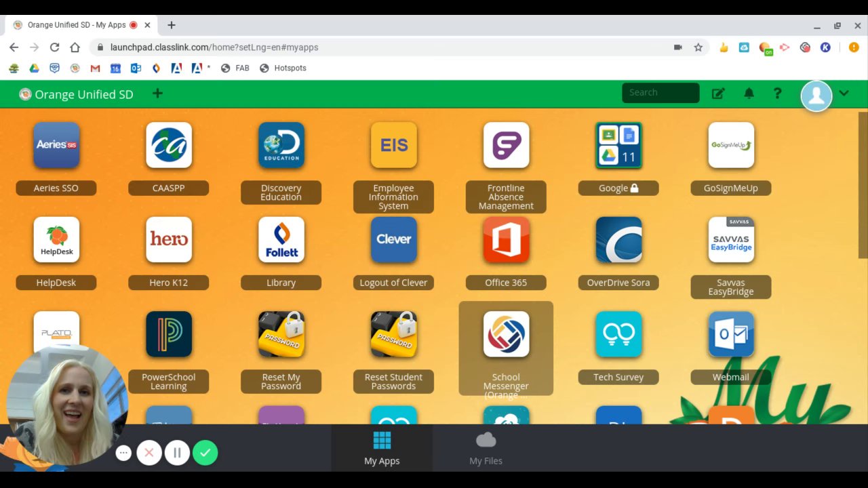Click the Office 365 label
Screen dimensions: 868x488
tap(506, 283)
